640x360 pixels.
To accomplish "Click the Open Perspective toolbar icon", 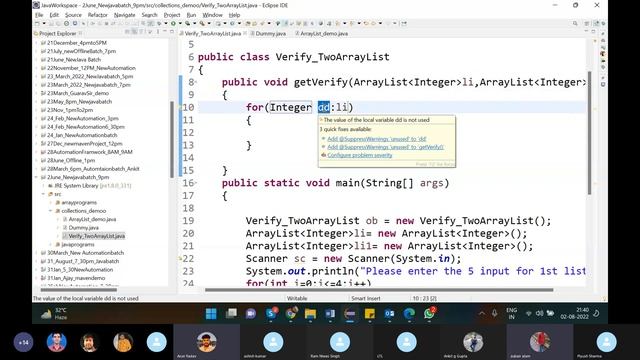I will coord(587,23).
